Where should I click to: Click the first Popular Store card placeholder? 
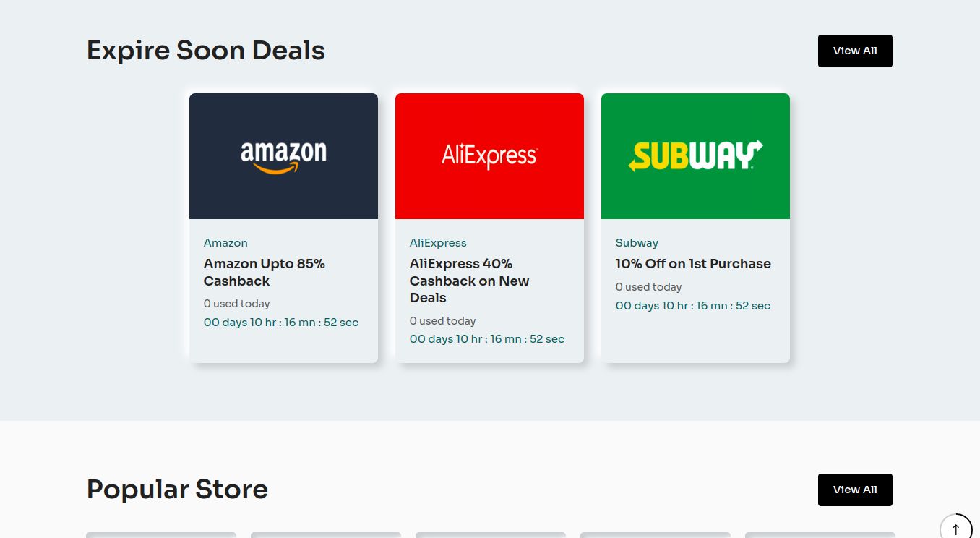(x=160, y=536)
